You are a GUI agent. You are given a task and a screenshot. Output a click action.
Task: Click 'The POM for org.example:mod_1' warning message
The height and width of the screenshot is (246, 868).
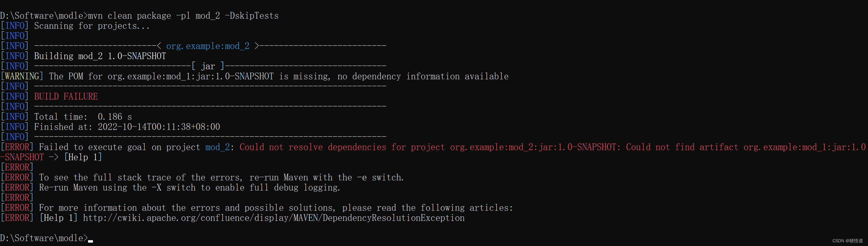tap(279, 77)
